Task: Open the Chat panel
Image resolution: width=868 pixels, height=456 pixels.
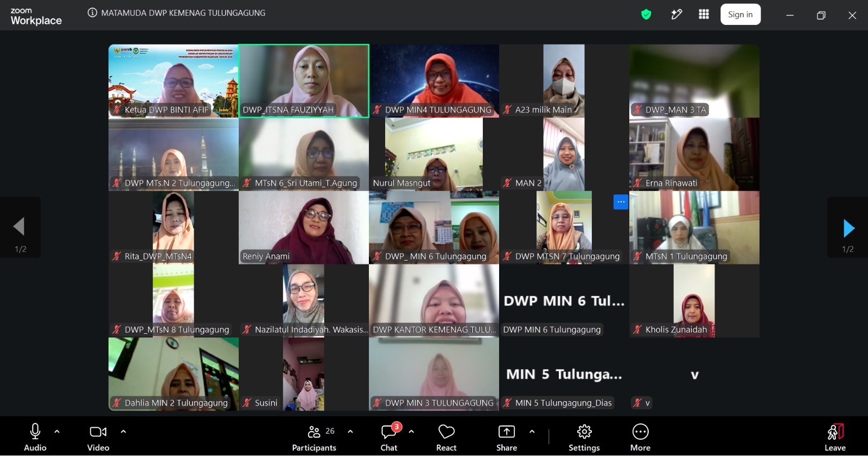Action: 389,437
